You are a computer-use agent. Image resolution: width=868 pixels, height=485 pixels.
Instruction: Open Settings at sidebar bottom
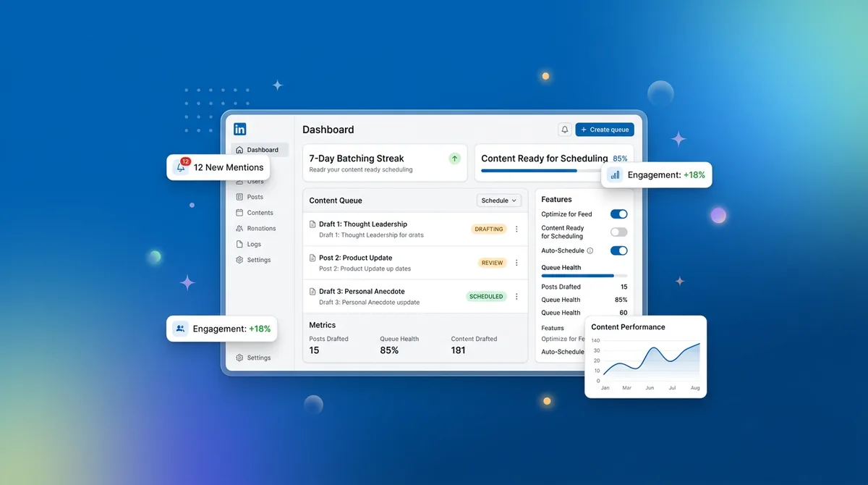point(258,358)
